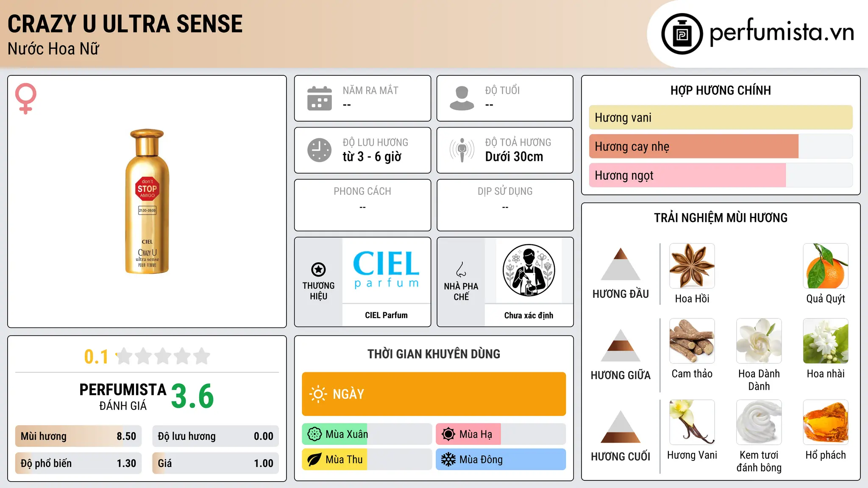
Task: Open the Hoa Hồi note image
Action: pos(692,266)
